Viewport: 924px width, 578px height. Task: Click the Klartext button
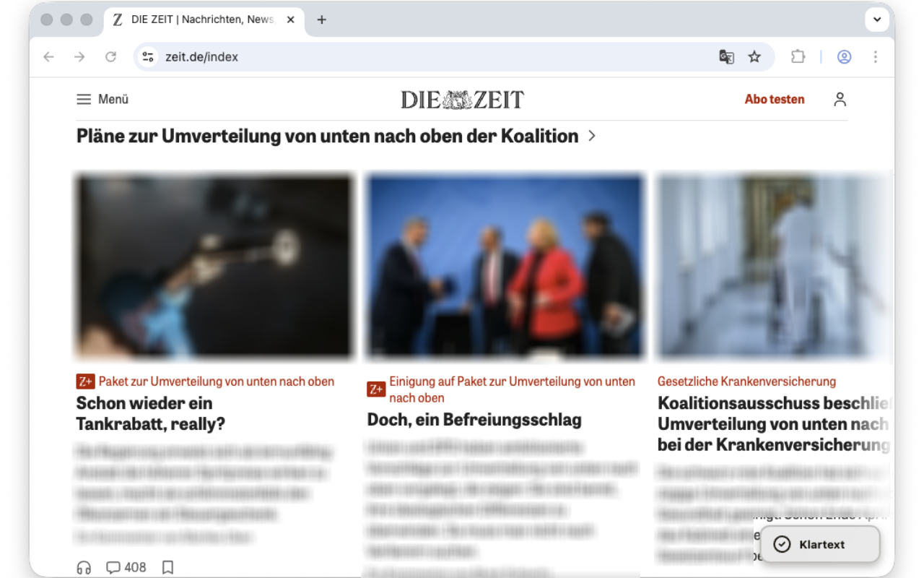[820, 544]
